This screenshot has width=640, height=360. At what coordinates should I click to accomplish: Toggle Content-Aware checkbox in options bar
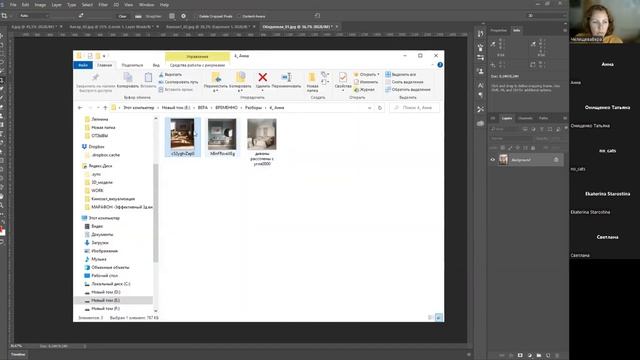pos(239,16)
